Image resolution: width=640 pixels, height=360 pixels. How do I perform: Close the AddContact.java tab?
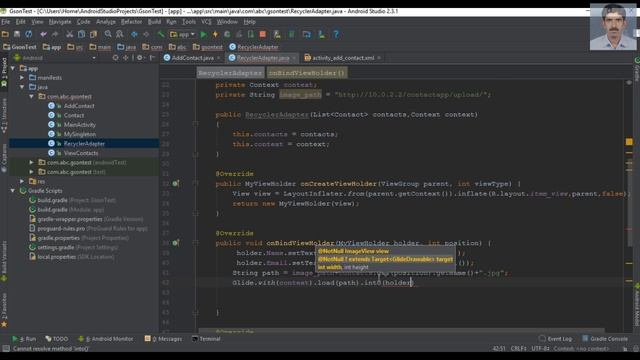click(218, 58)
